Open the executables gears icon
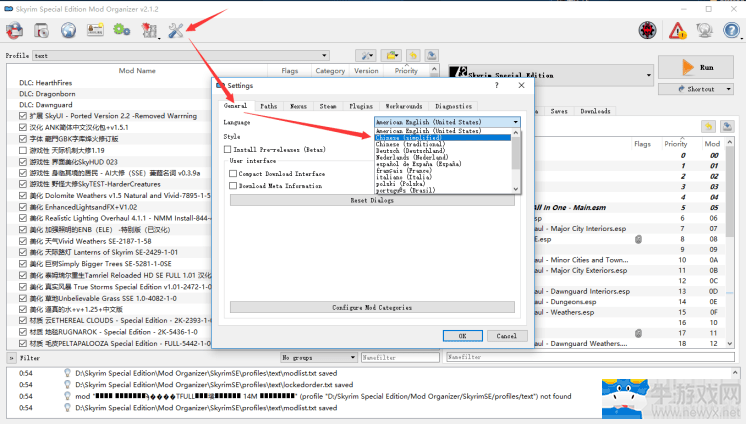The height and width of the screenshot is (424, 746). [122, 30]
